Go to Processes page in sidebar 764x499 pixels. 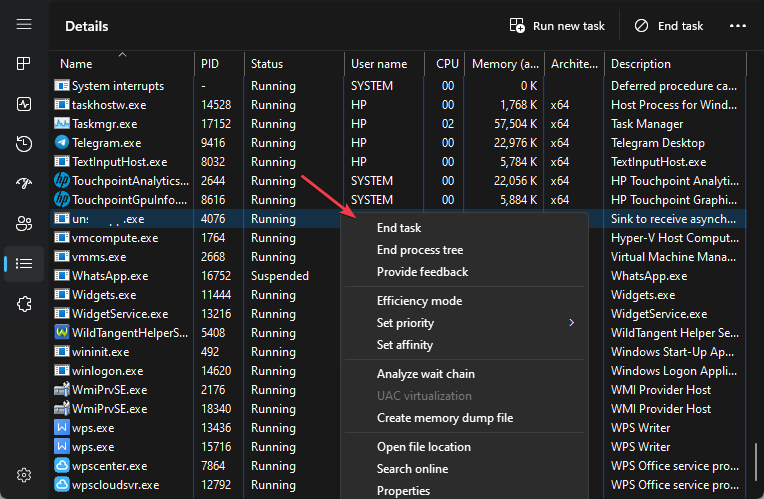(24, 63)
